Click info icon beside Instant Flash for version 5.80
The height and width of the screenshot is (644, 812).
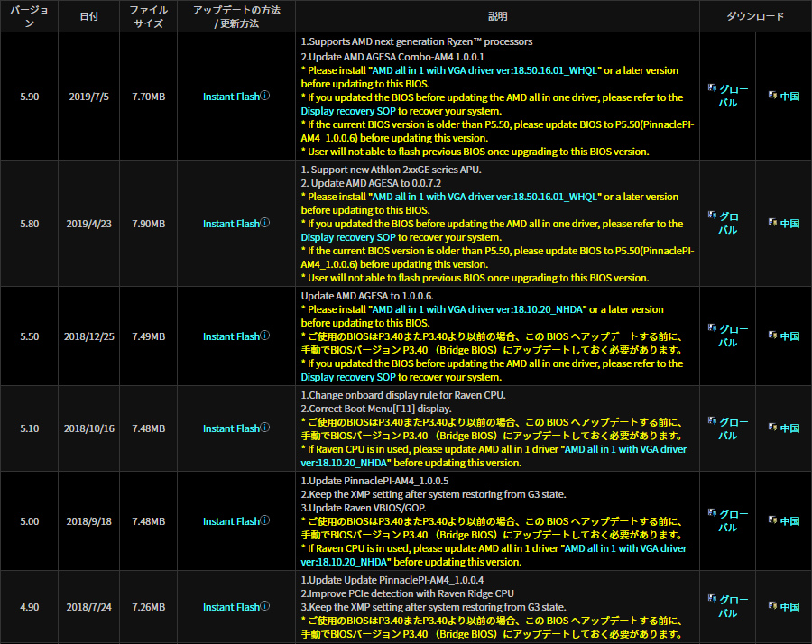[x=265, y=223]
